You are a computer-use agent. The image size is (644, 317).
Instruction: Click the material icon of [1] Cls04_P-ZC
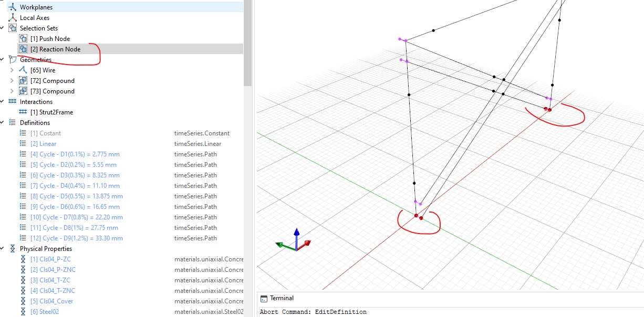pyautogui.click(x=23, y=259)
